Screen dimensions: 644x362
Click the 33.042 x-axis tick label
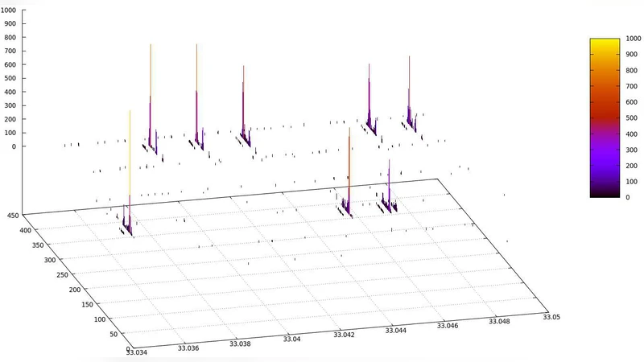click(344, 334)
